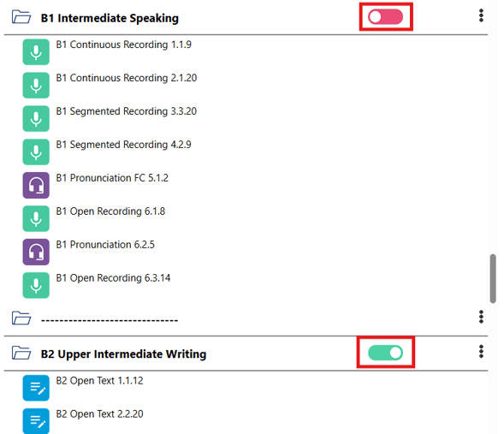The width and height of the screenshot is (504, 434).
Task: Open options menu for B2 Upper Intermediate Writing
Action: point(481,351)
